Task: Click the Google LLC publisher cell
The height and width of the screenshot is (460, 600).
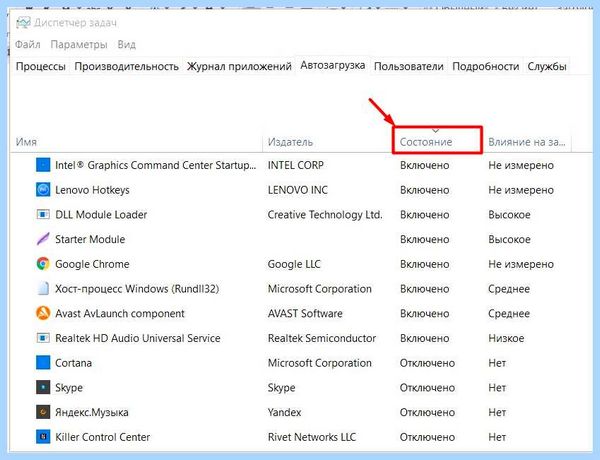Action: point(294,264)
